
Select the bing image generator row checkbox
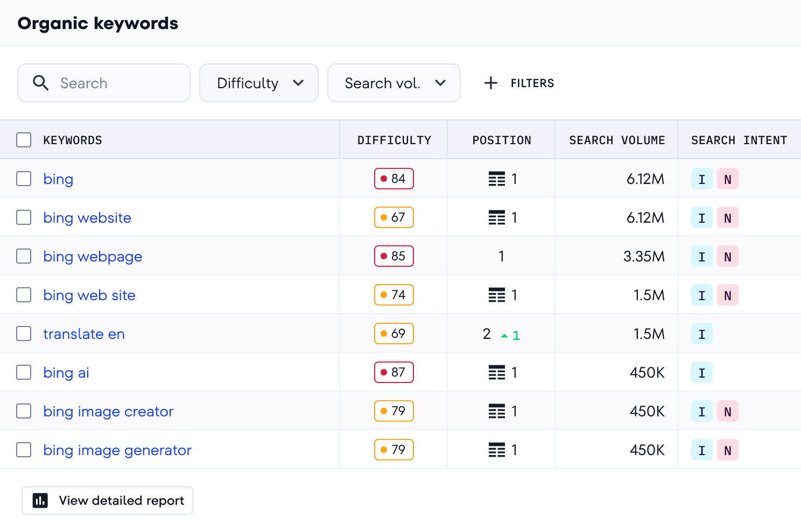[24, 450]
